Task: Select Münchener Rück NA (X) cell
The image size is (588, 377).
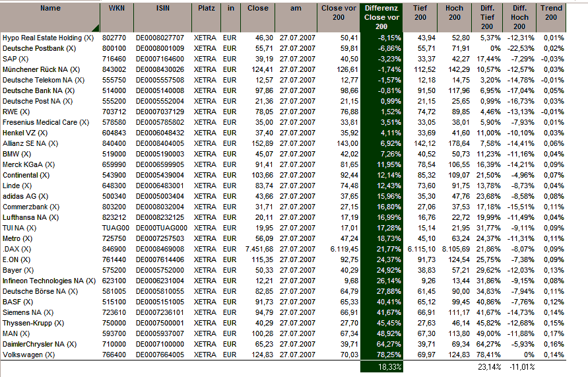Action: [42, 69]
